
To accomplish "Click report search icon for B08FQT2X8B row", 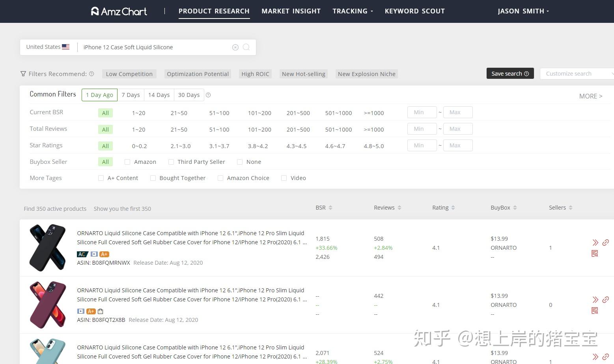I will tap(595, 310).
